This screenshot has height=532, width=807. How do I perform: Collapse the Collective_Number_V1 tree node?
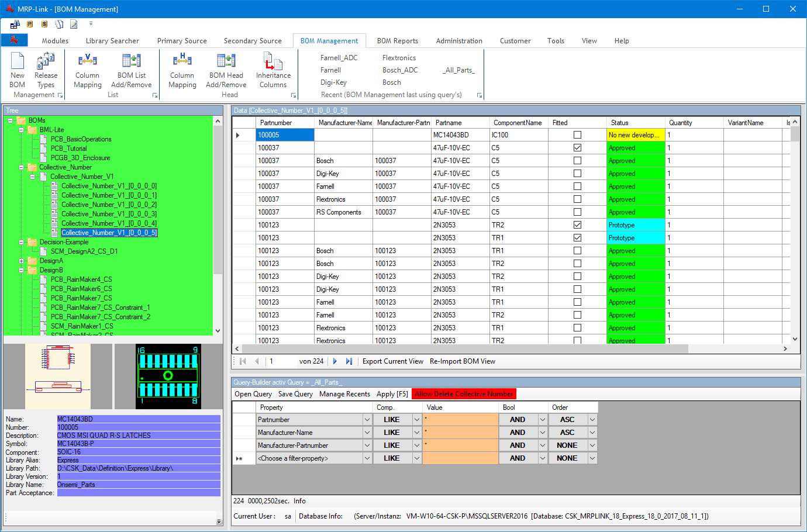point(32,177)
